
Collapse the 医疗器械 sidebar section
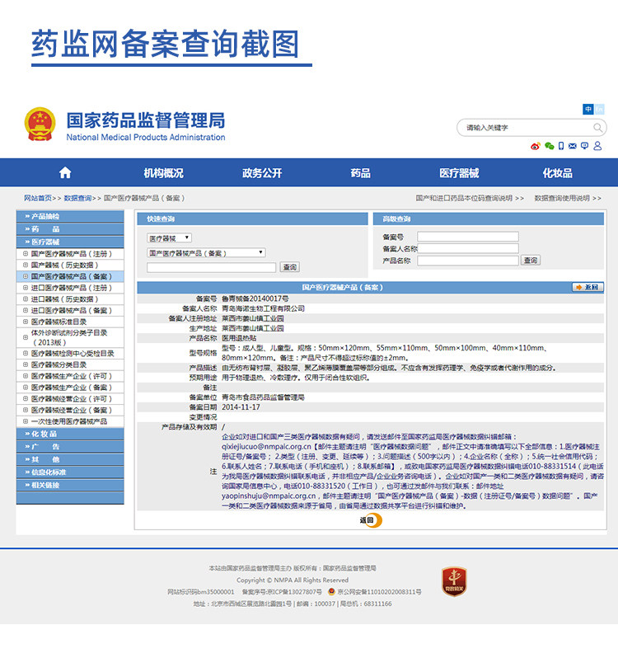pos(70,242)
